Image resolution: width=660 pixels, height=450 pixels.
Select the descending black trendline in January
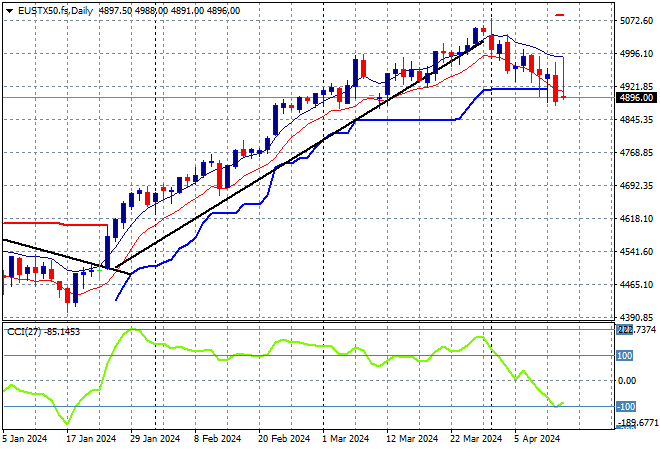click(60, 254)
